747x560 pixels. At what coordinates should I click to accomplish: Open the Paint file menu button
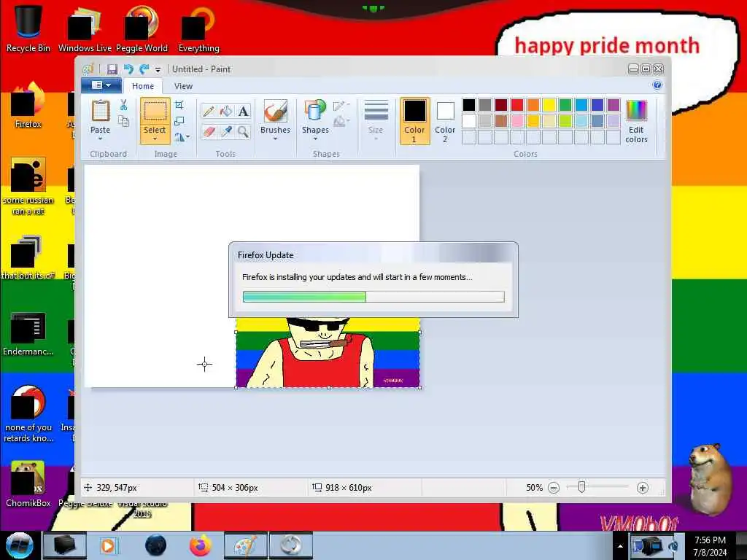(x=101, y=85)
